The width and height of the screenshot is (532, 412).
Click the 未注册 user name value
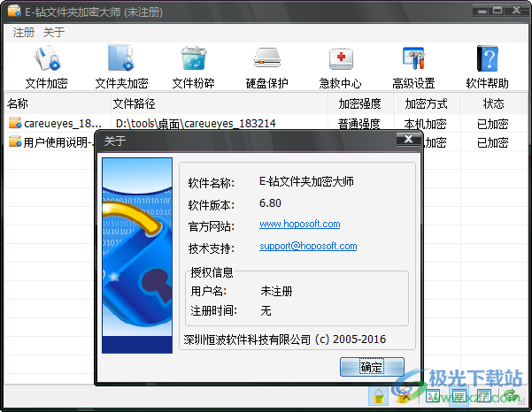pyautogui.click(x=276, y=291)
